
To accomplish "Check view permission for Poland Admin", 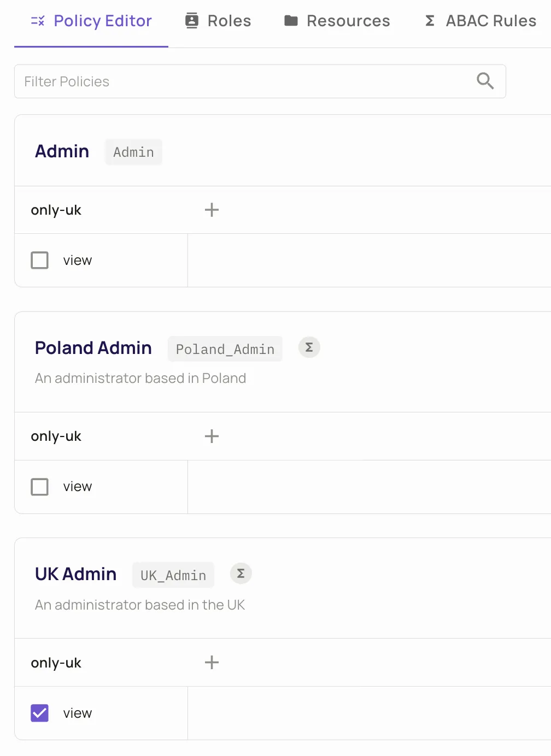I will [x=40, y=487].
